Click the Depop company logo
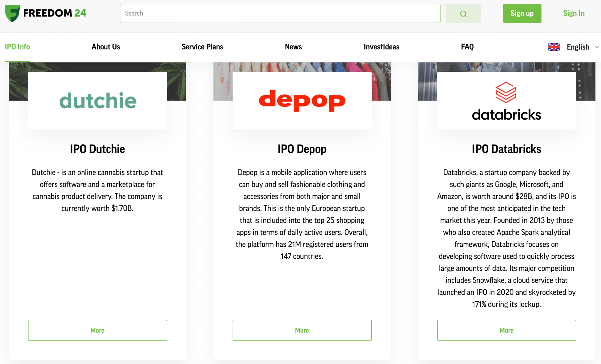 [301, 100]
